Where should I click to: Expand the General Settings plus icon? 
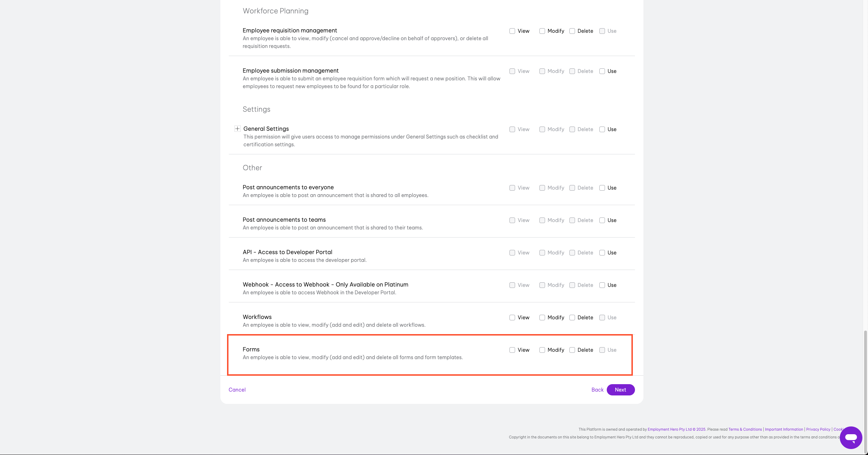(x=237, y=129)
